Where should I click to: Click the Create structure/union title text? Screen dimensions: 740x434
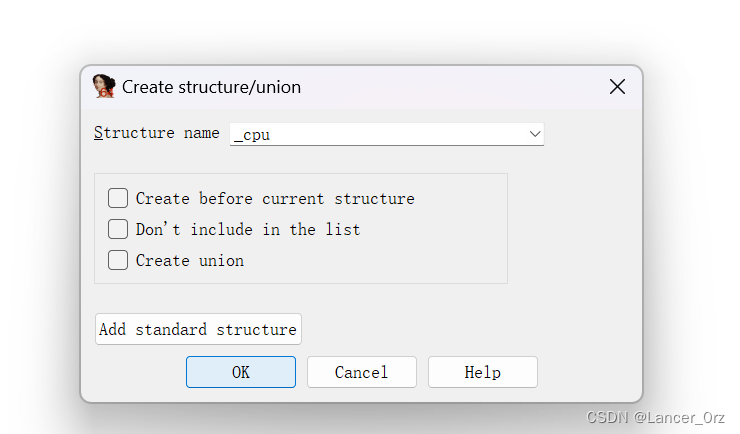click(211, 87)
